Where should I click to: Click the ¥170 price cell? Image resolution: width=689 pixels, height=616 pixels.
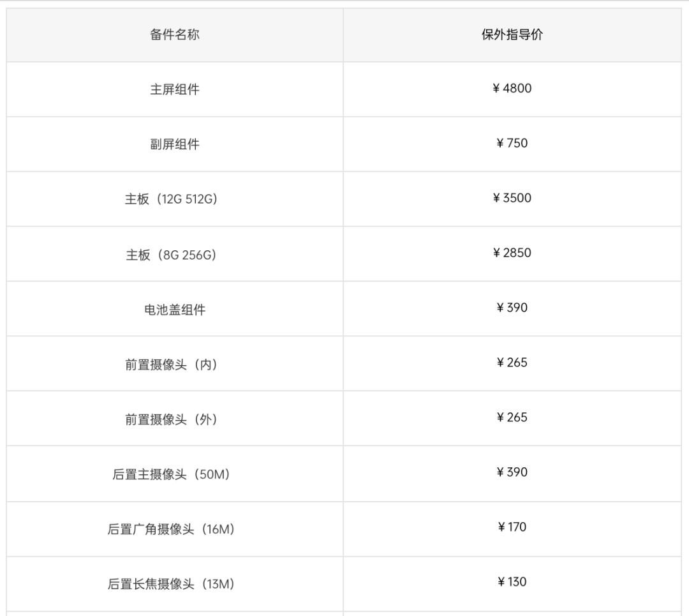(x=512, y=528)
